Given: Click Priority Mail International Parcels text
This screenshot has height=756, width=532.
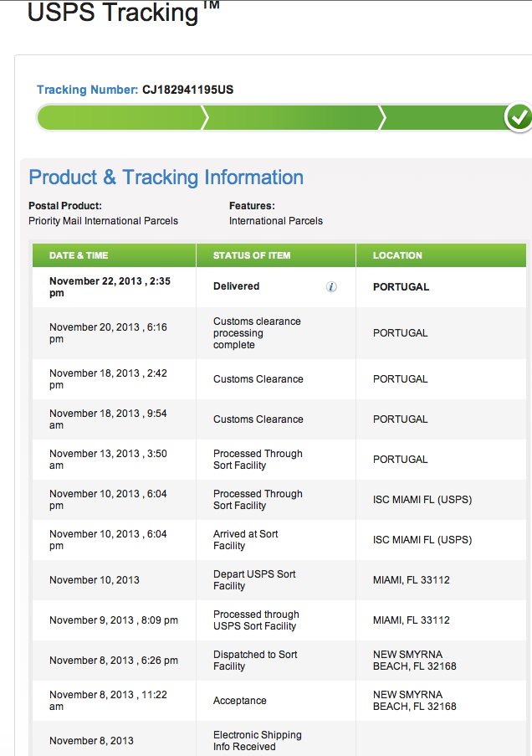Looking at the screenshot, I should click(103, 221).
